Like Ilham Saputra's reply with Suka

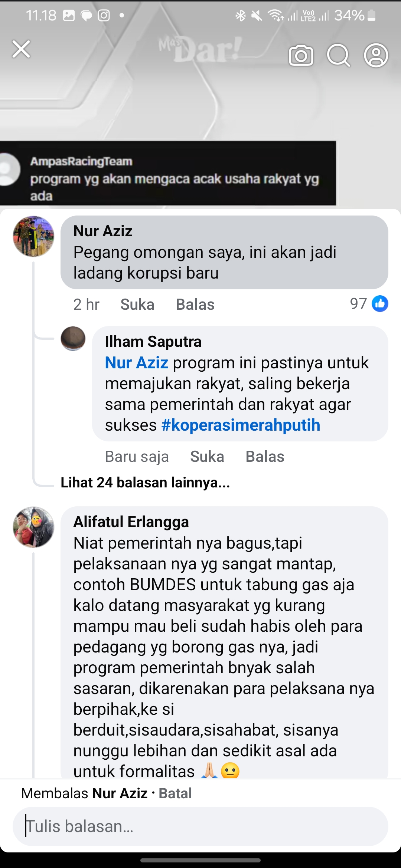tap(207, 457)
